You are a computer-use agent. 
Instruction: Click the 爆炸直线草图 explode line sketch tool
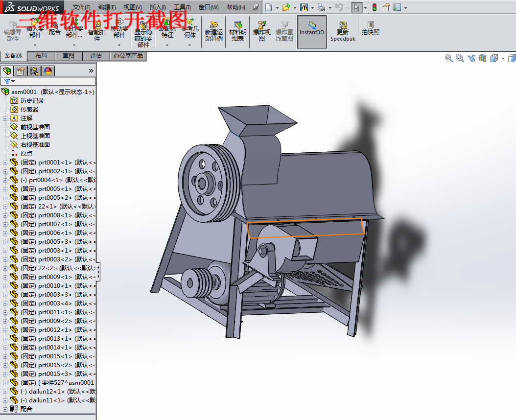(x=284, y=32)
